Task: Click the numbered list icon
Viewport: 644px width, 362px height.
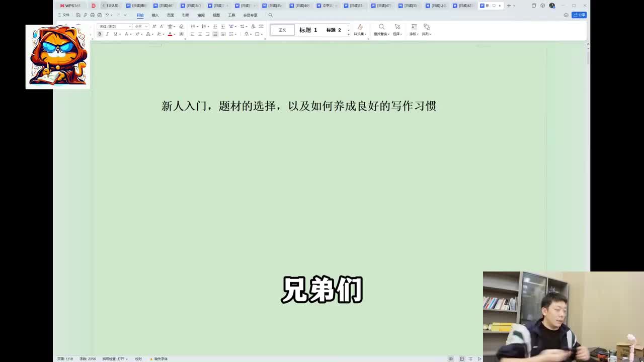Action: point(204,26)
